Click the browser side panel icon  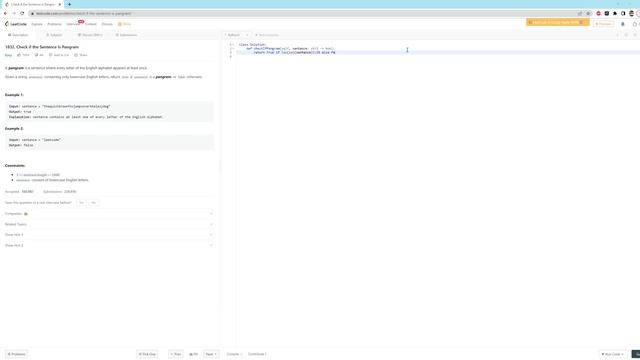point(623,13)
